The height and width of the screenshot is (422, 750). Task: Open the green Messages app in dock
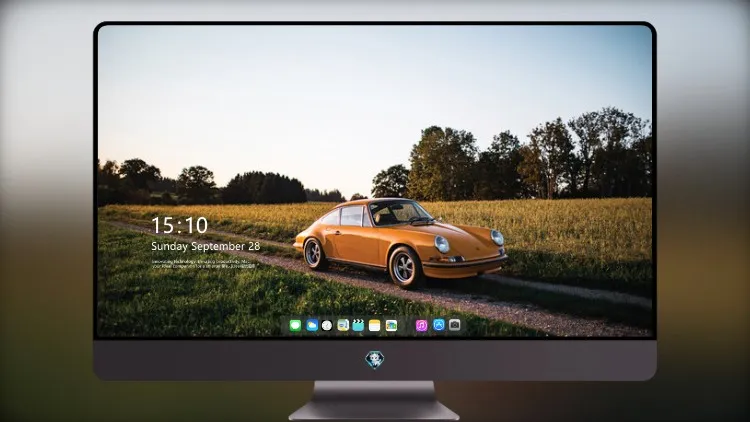(x=295, y=325)
